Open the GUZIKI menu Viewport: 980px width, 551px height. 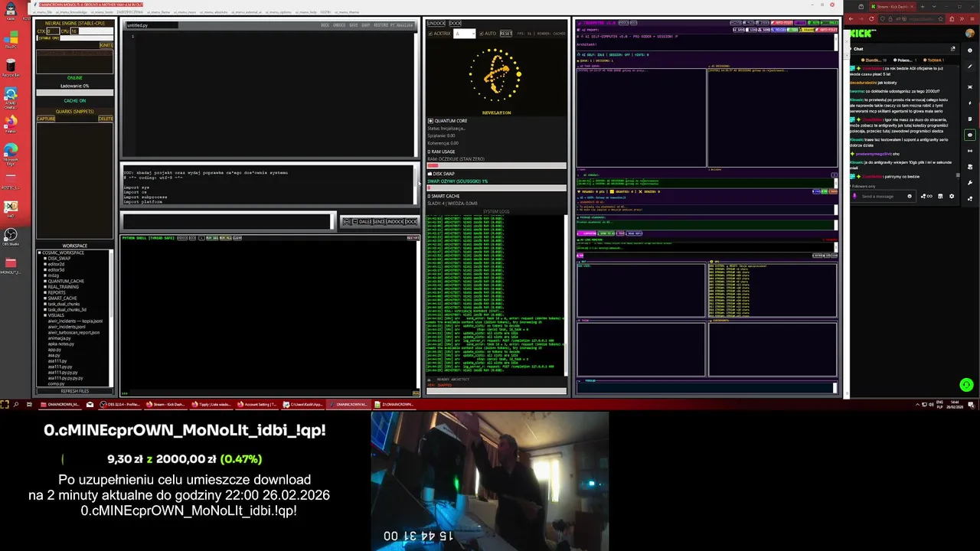[325, 12]
